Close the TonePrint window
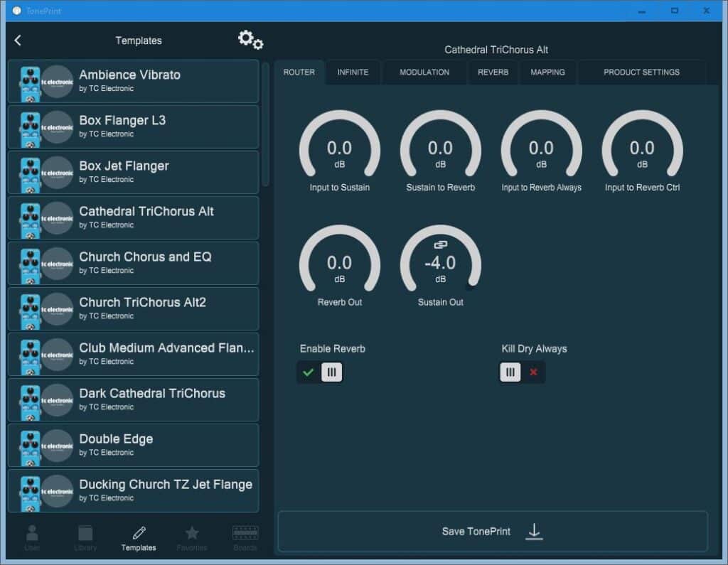 [706, 11]
